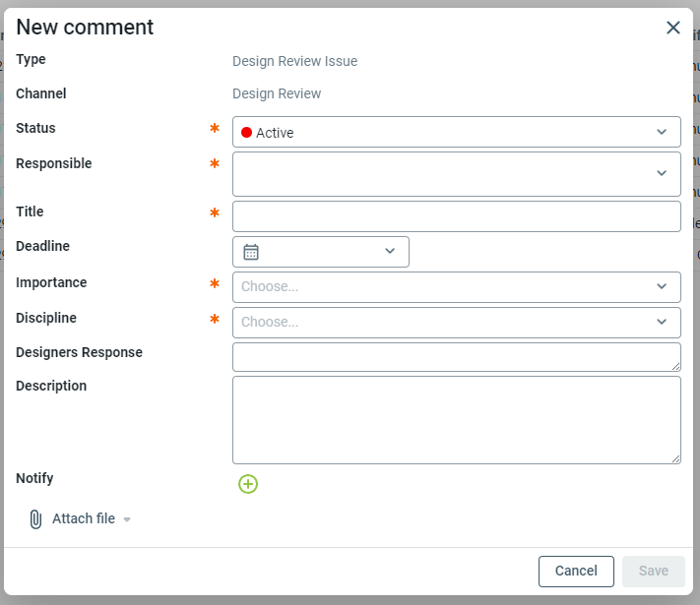The width and height of the screenshot is (700, 605).
Task: Click the Design Review Issue type text
Action: (294, 61)
